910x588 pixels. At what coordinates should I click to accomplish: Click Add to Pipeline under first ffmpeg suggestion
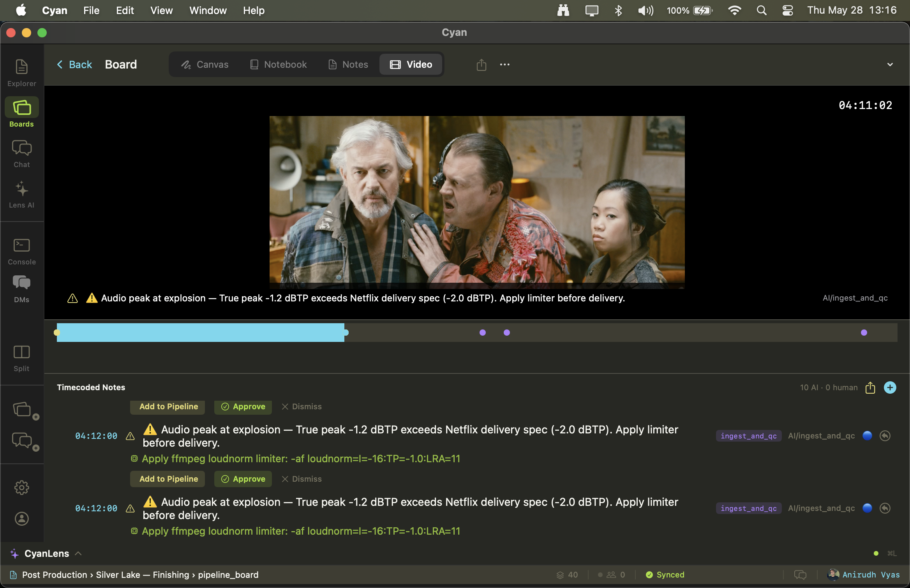click(168, 479)
